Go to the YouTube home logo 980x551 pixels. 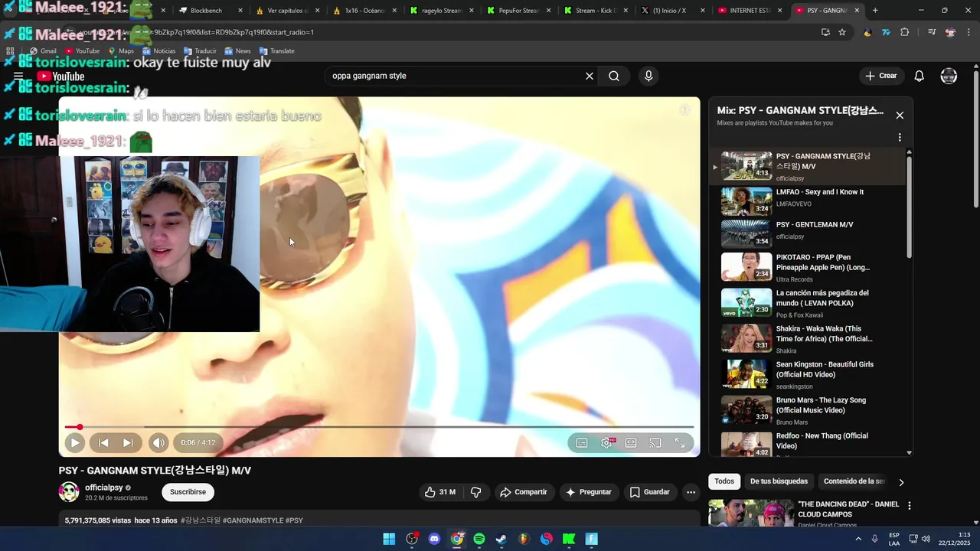click(60, 77)
